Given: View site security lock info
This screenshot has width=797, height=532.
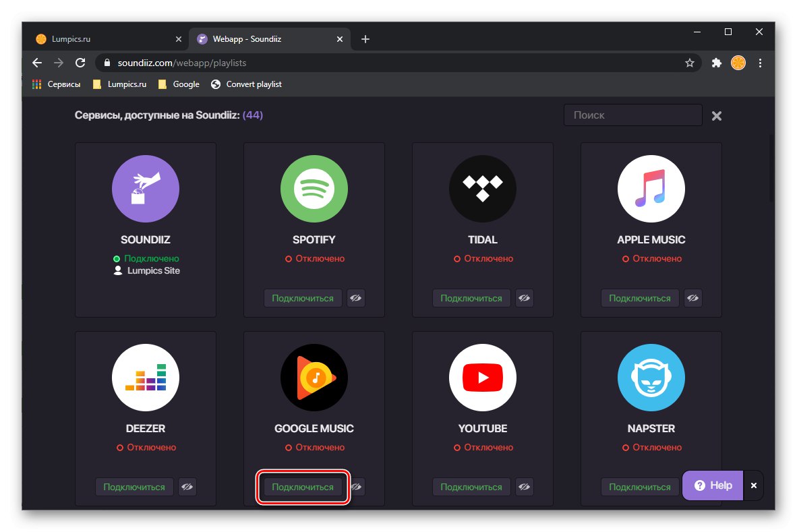Looking at the screenshot, I should pyautogui.click(x=107, y=63).
